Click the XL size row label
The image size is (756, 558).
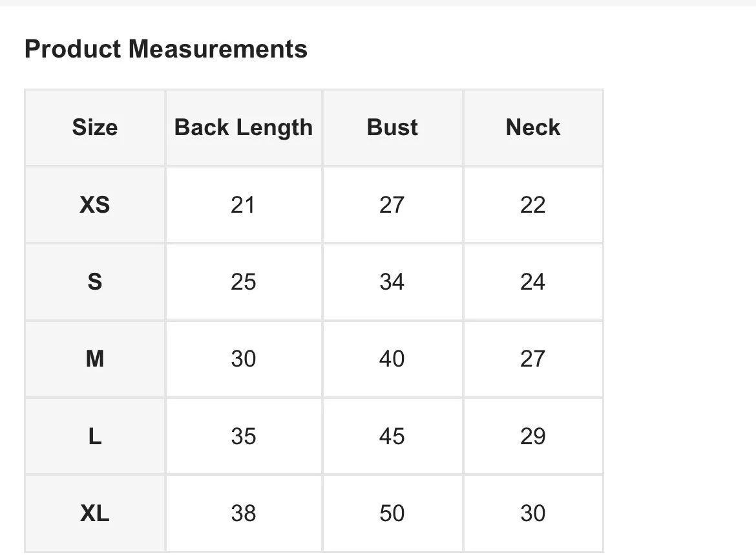pos(95,513)
